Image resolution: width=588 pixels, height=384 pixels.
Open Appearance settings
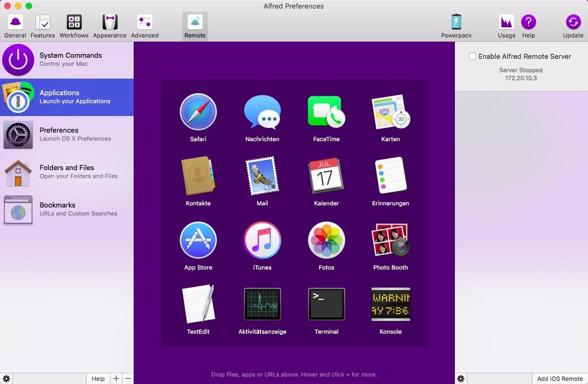[x=110, y=26]
